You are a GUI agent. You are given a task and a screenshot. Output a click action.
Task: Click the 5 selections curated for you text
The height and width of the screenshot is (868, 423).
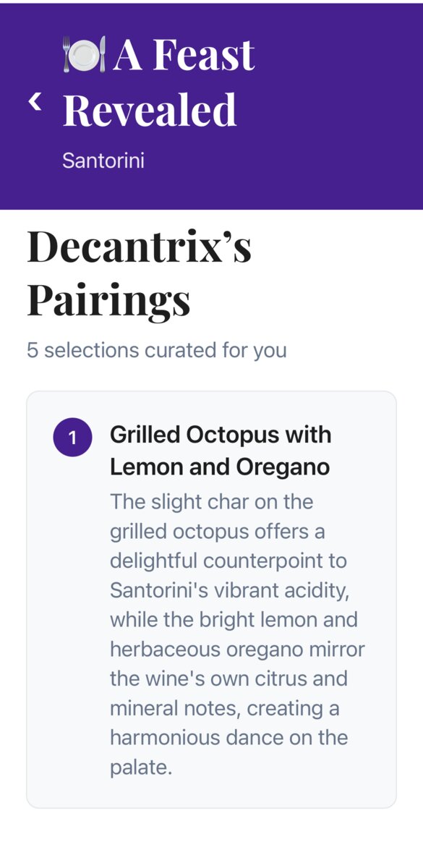(155, 349)
